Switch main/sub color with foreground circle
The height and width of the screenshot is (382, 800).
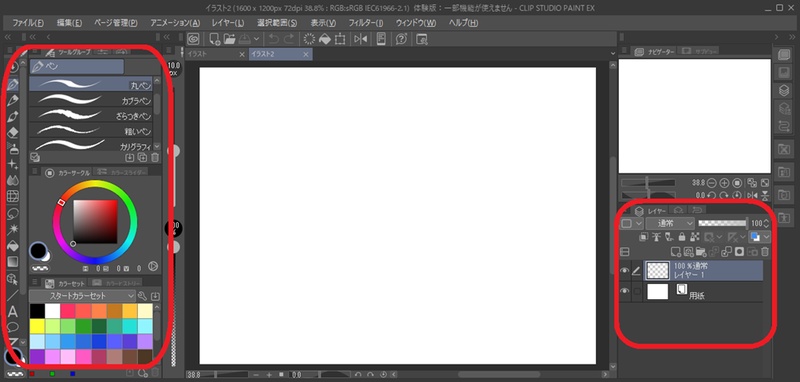coord(38,250)
